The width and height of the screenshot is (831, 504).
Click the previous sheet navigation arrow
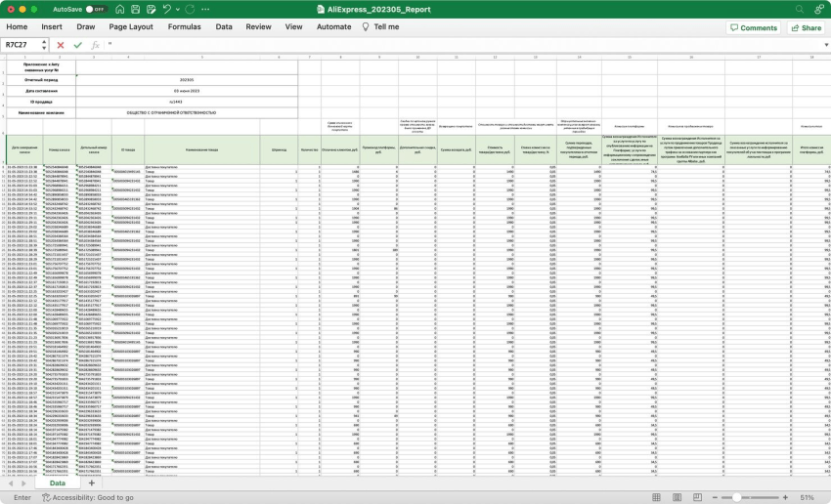[x=11, y=483]
